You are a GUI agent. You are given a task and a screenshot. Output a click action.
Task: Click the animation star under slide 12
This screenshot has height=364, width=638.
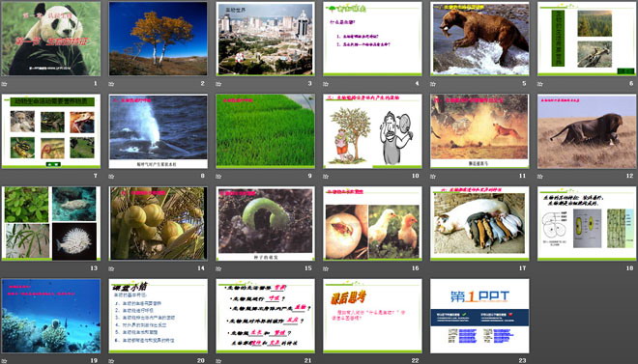coord(540,177)
